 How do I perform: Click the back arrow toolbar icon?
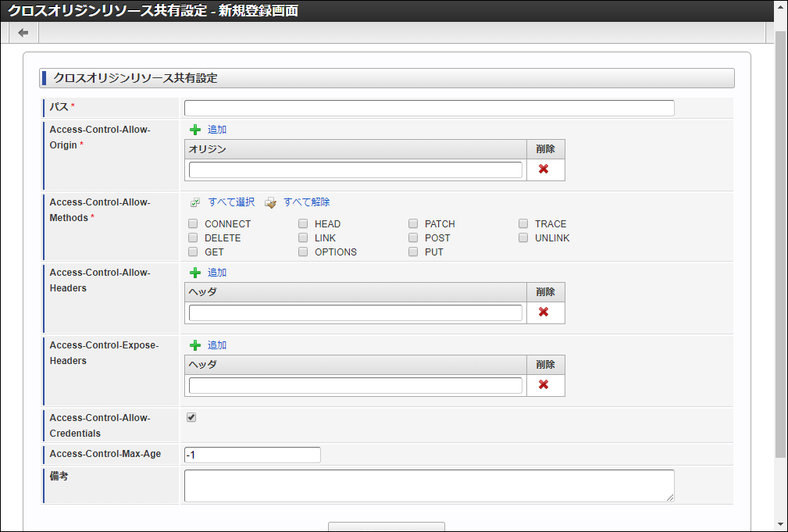(x=23, y=33)
